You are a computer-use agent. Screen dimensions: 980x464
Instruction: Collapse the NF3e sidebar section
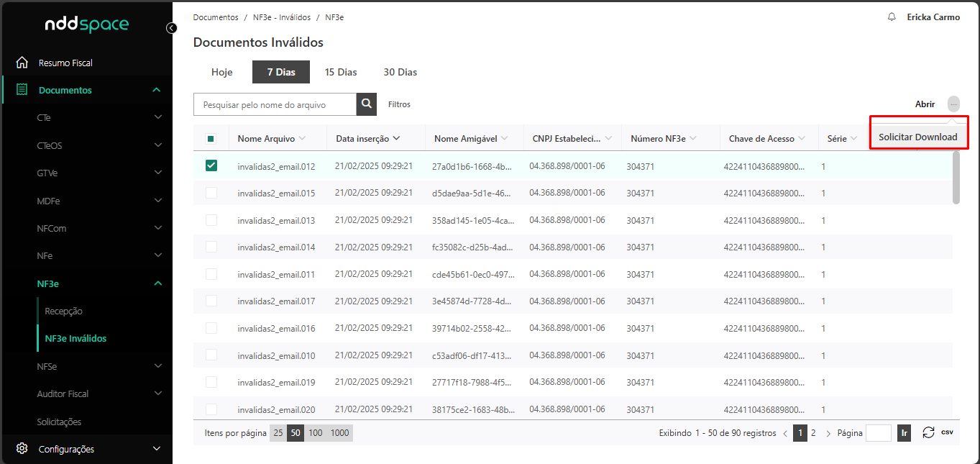158,283
